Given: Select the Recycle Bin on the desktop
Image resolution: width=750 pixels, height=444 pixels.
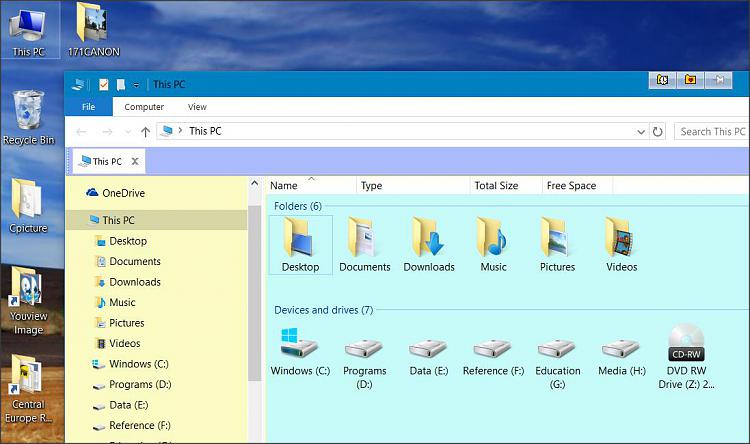Looking at the screenshot, I should point(29,117).
